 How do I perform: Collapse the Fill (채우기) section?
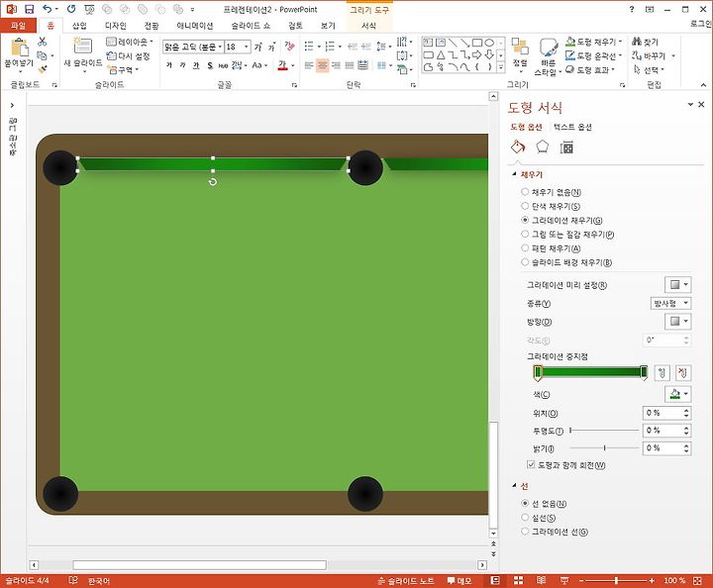514,173
